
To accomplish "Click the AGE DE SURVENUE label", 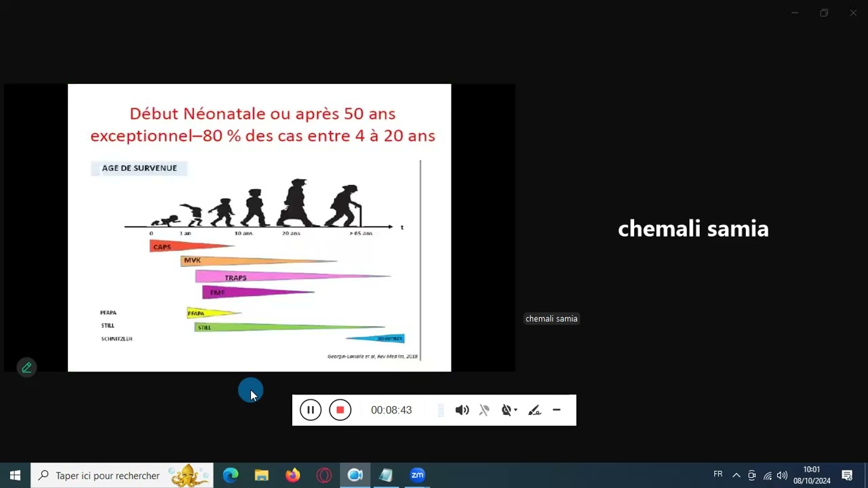I will [139, 168].
